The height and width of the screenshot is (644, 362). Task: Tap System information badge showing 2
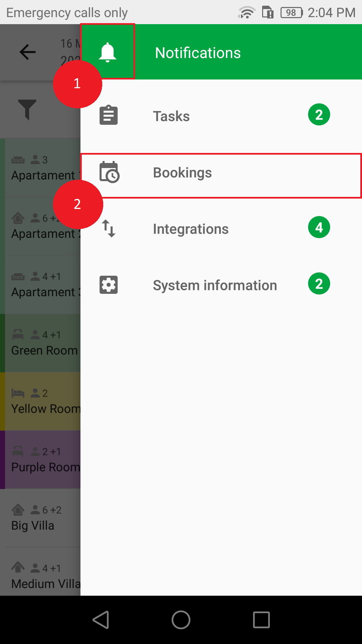coord(319,284)
